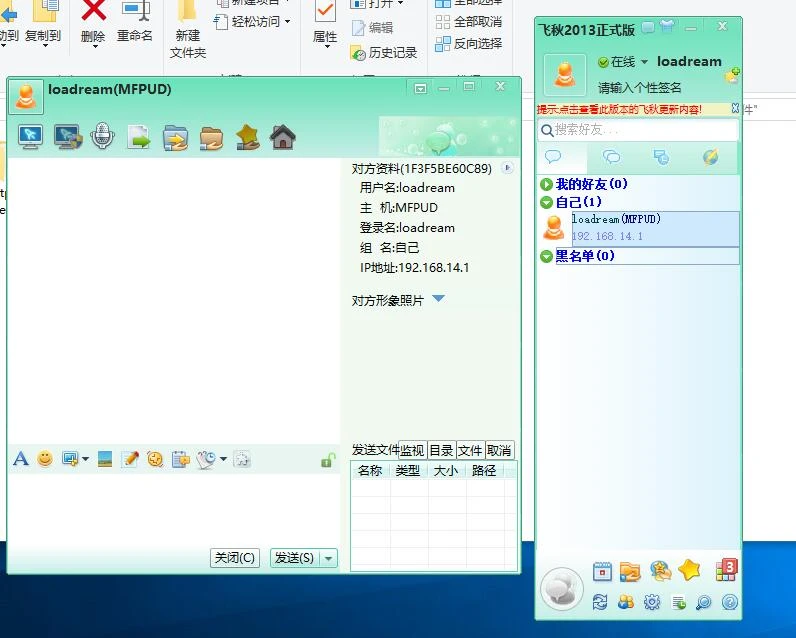Screen dimensions: 796x638
Task: Open the help question-mark icon in 飞秋
Action: point(729,602)
